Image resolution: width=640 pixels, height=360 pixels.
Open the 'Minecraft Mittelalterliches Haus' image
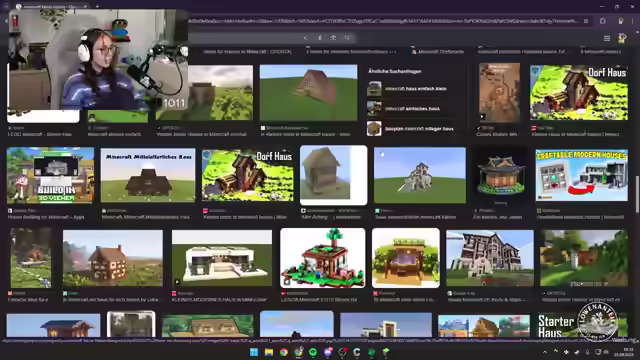(x=148, y=175)
